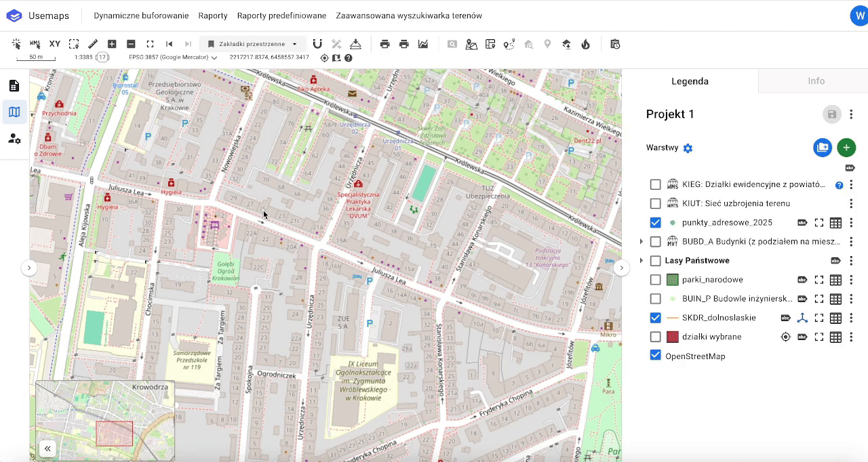
Task: Expand the Lasy Państwowe layer group
Action: [641, 261]
